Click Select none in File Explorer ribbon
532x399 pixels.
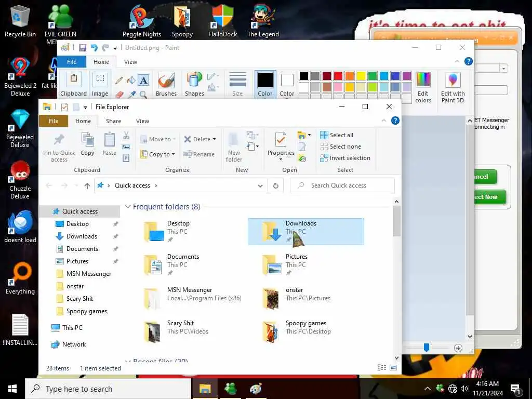(341, 147)
